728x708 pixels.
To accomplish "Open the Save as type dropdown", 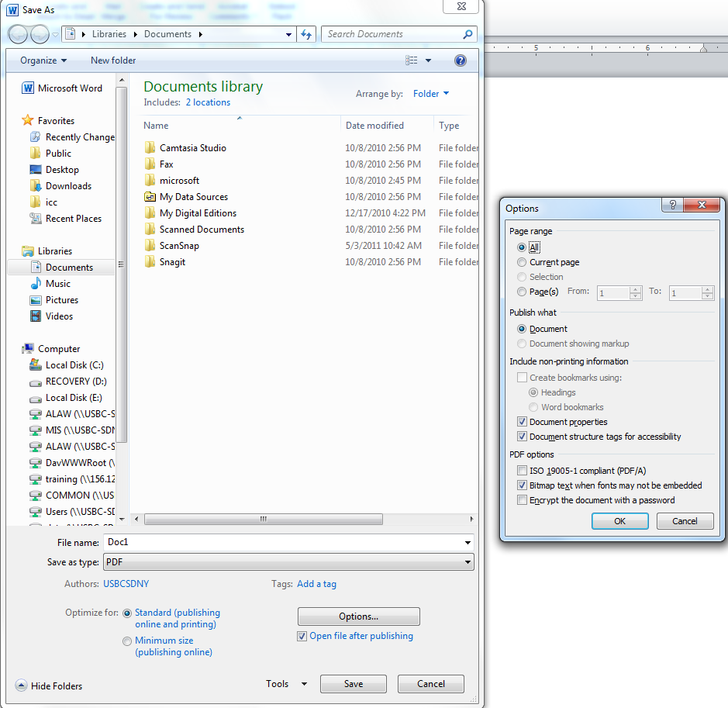I will 288,562.
